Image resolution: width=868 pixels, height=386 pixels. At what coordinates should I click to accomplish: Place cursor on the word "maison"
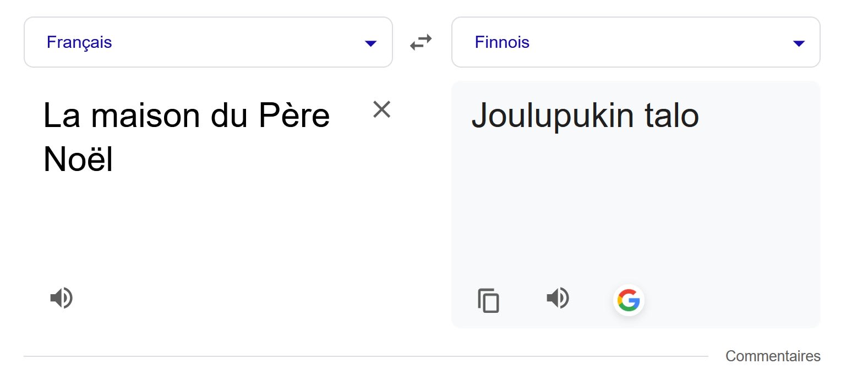(145, 116)
